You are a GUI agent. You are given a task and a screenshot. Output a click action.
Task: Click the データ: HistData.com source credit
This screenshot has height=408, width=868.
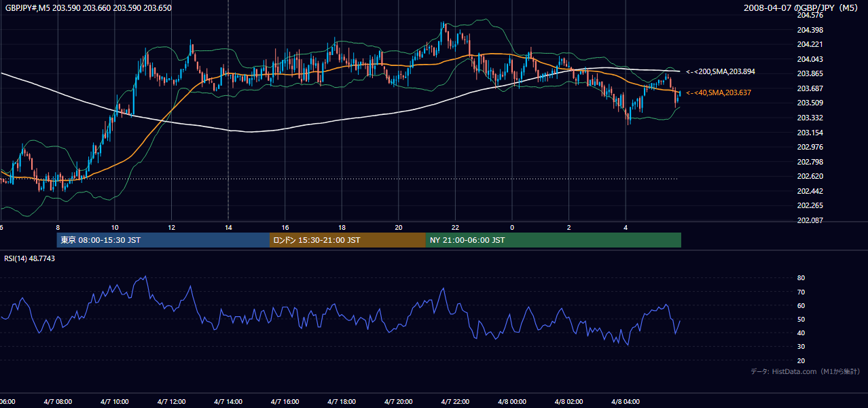(806, 371)
